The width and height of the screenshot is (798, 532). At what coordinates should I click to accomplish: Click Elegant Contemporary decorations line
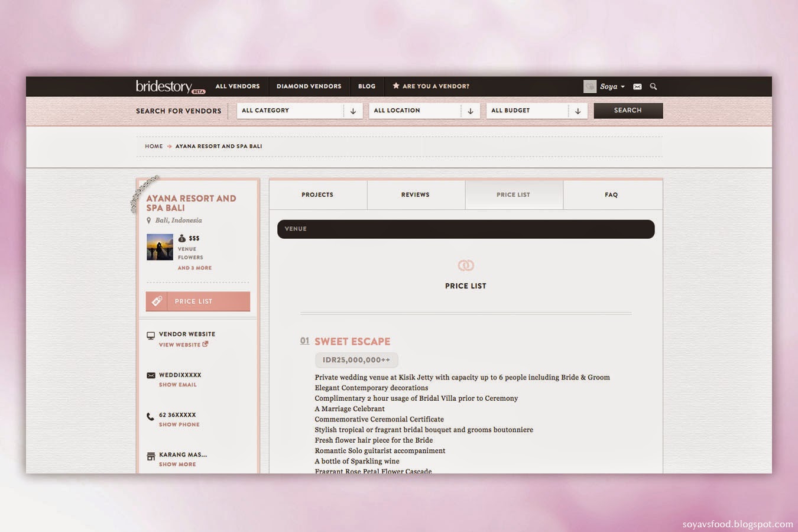point(371,388)
